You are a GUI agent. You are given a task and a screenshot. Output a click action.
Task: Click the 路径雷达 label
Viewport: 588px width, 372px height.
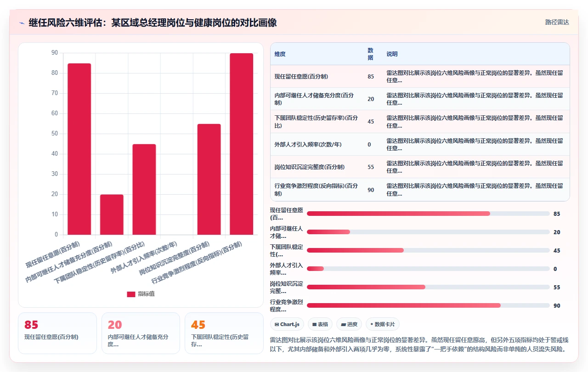[557, 22]
